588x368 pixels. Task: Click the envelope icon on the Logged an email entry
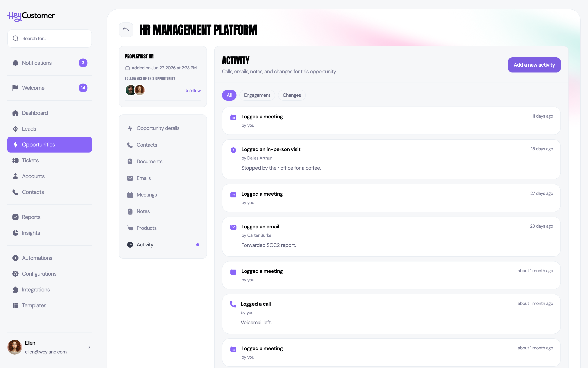pyautogui.click(x=233, y=227)
